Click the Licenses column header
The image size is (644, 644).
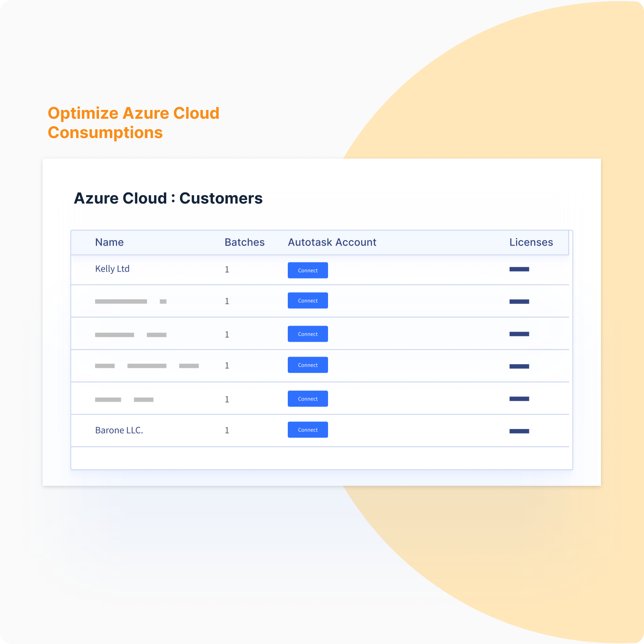point(531,242)
